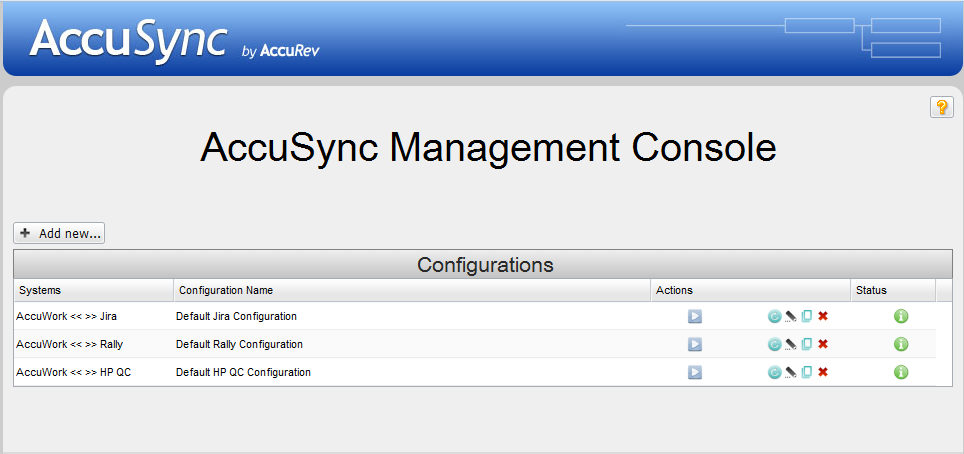Delete the Default Jira Configuration
This screenshot has width=964, height=454.
pos(823,316)
